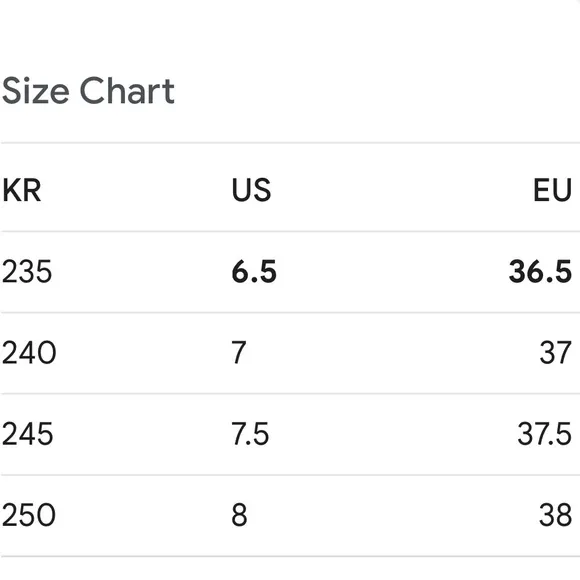The width and height of the screenshot is (580, 580).
Task: Click the bold US size 6.5
Action: click(254, 272)
